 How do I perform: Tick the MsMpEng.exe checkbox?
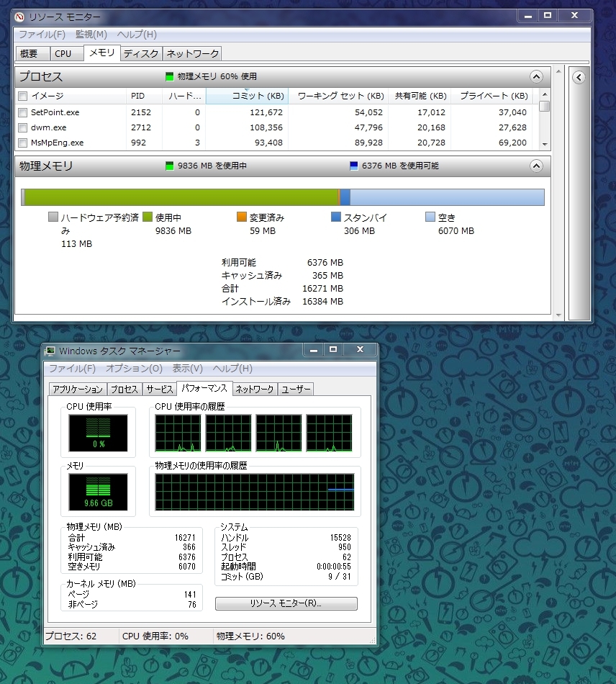click(23, 143)
